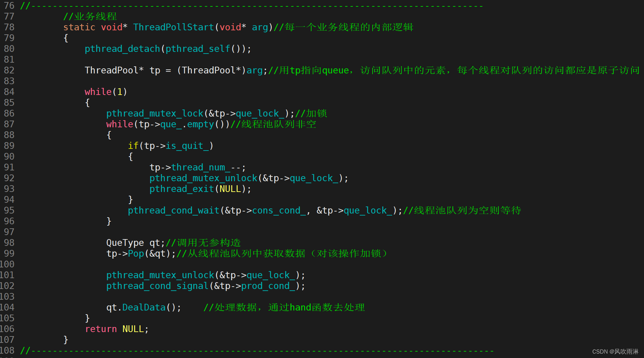Click pthread_mutex_unlock on line 101
The image size is (644, 358).
(160, 275)
